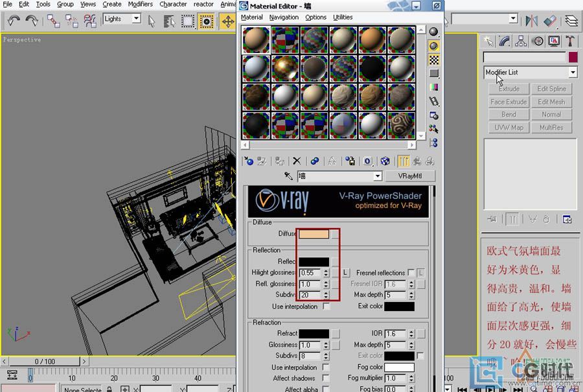Check Use interpolation under Refraction
The width and height of the screenshot is (583, 392).
[x=326, y=367]
